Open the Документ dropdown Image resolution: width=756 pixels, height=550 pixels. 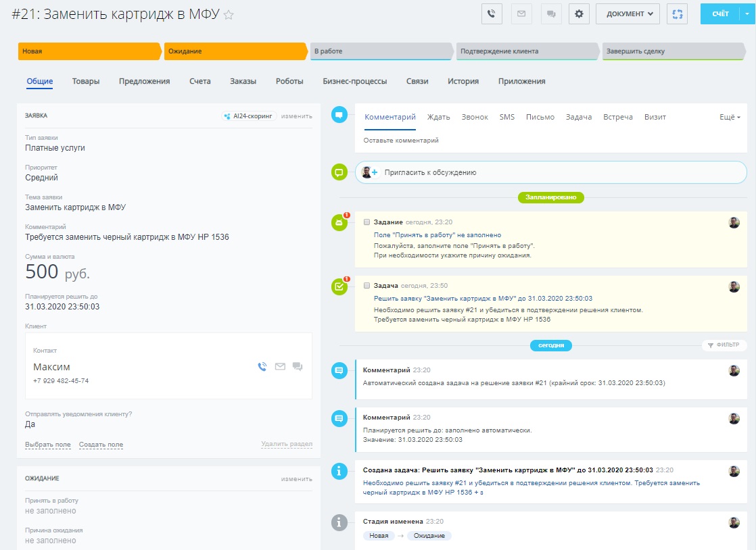[x=628, y=14]
